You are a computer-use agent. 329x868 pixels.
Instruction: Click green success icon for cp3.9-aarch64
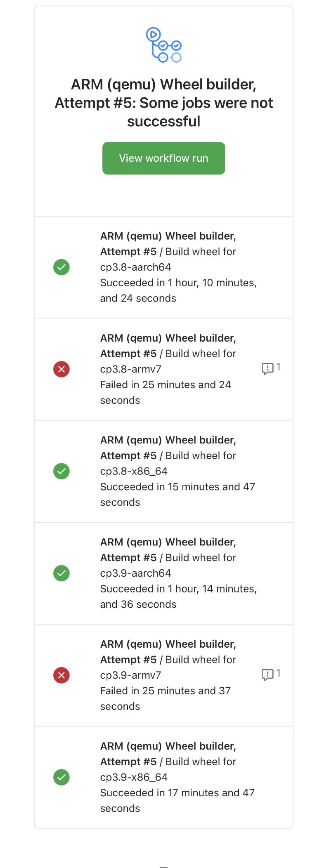62,573
